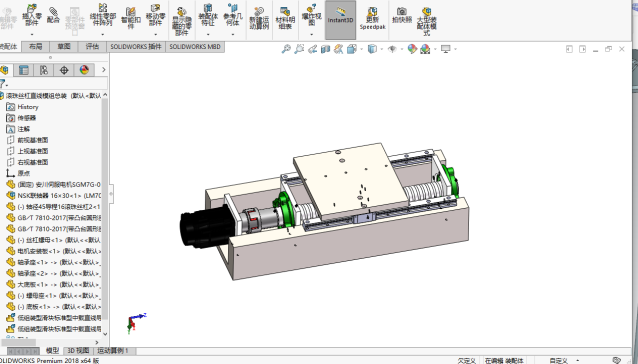Click Smart Fasteners (智能扣件) tool
Image resolution: width=638 pixels, height=364 pixels.
click(x=131, y=17)
